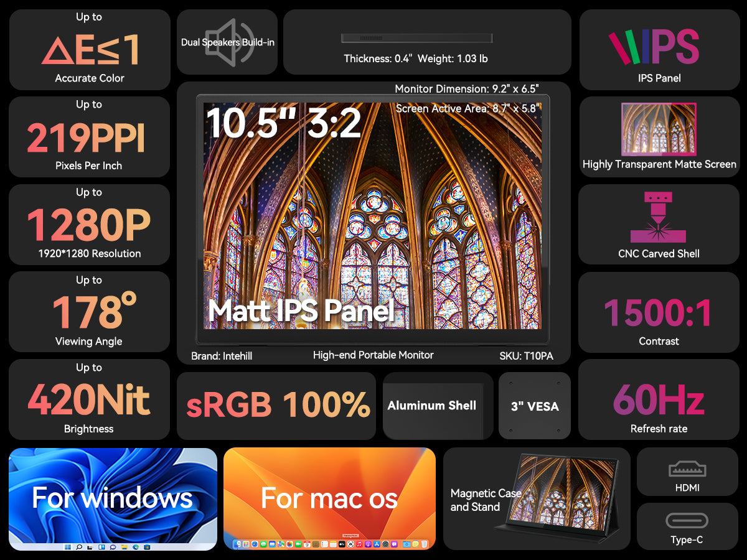Click the CNC Carved Shell laser icon
The image size is (747, 560).
(659, 218)
